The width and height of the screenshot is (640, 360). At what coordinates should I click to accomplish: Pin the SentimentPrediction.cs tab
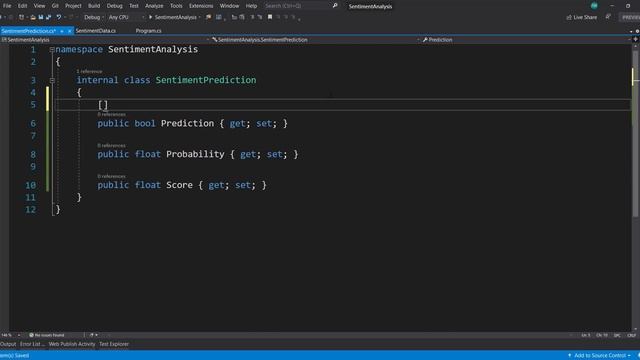(62, 31)
